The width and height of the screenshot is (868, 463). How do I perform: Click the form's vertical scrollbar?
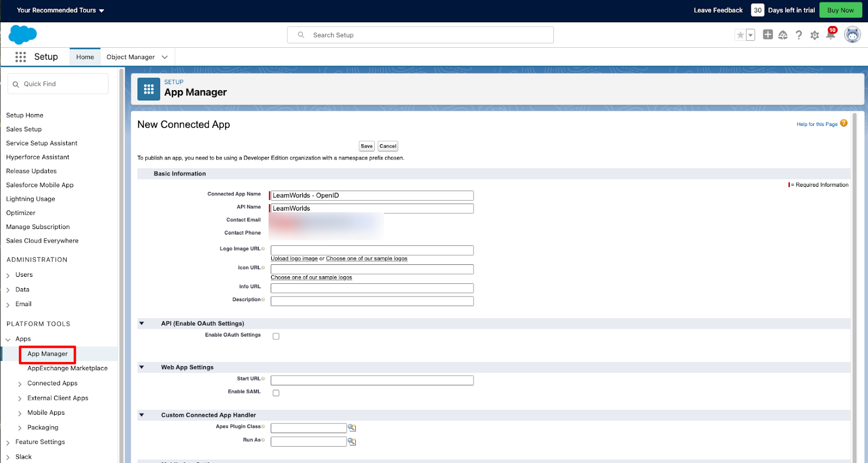(854, 288)
